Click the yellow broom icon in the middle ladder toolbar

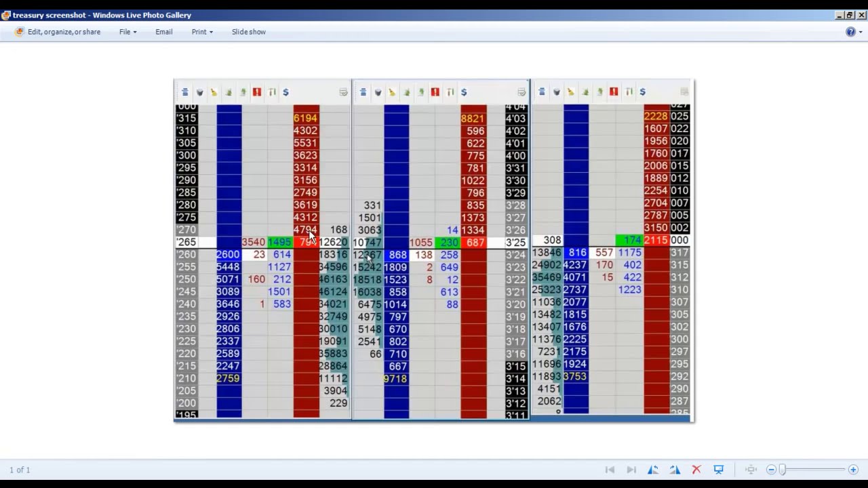[x=392, y=92]
